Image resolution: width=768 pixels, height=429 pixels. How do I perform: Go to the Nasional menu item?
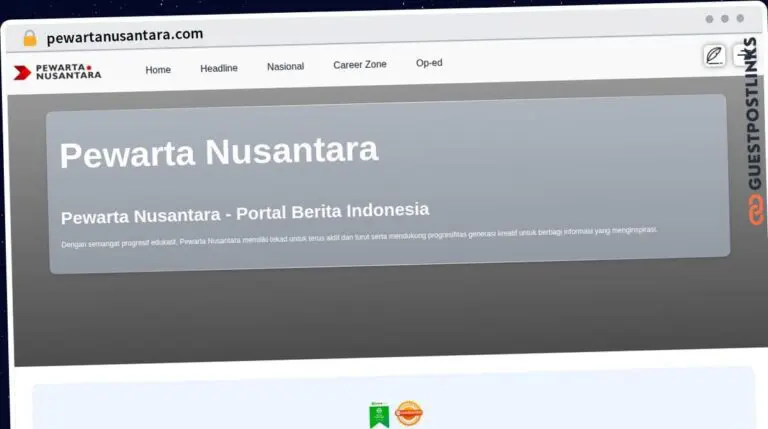pos(285,67)
